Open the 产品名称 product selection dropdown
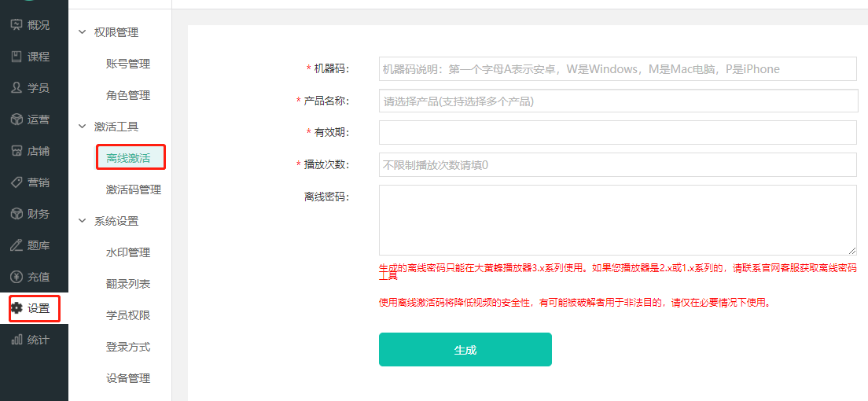Viewport: 868px width, 401px height. 617,101
